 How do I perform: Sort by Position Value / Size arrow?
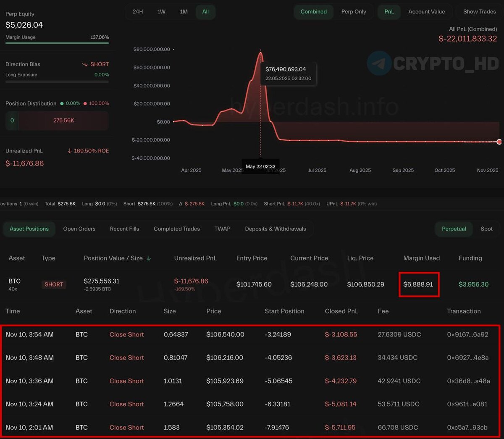pos(149,258)
